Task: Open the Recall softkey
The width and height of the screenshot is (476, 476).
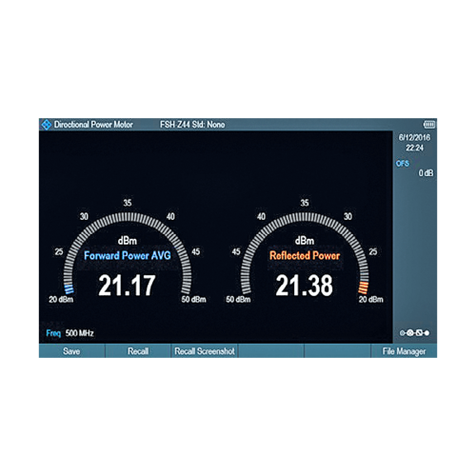Action: (138, 351)
